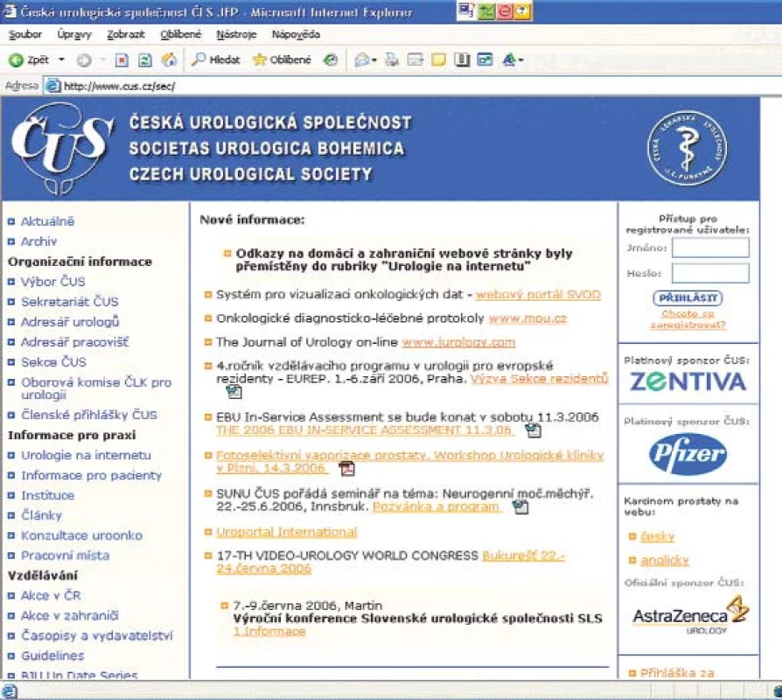Viewport: 782px width, 700px height.
Task: Open the Nápověda menu
Action: tap(296, 34)
